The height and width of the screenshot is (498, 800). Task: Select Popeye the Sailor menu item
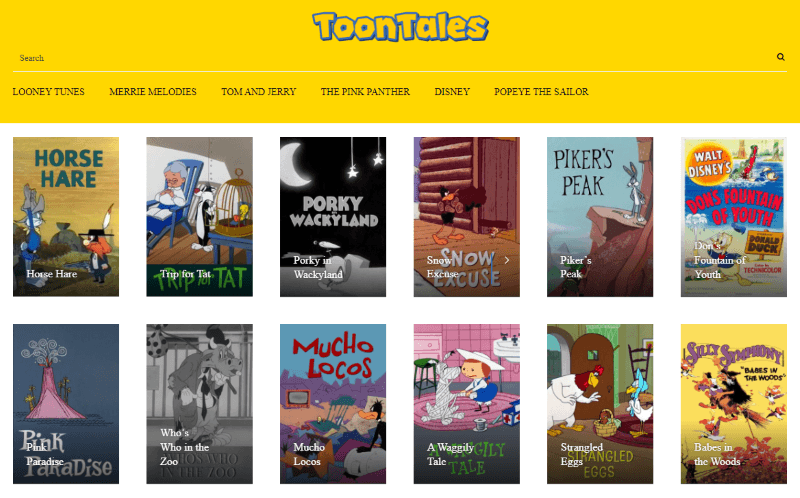(541, 92)
